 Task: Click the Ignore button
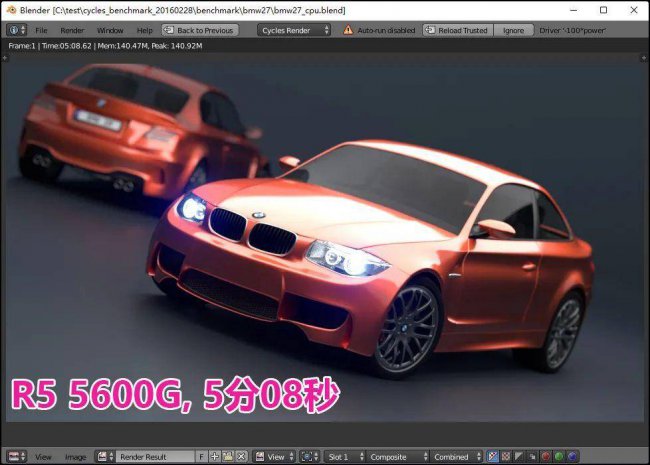pyautogui.click(x=513, y=30)
